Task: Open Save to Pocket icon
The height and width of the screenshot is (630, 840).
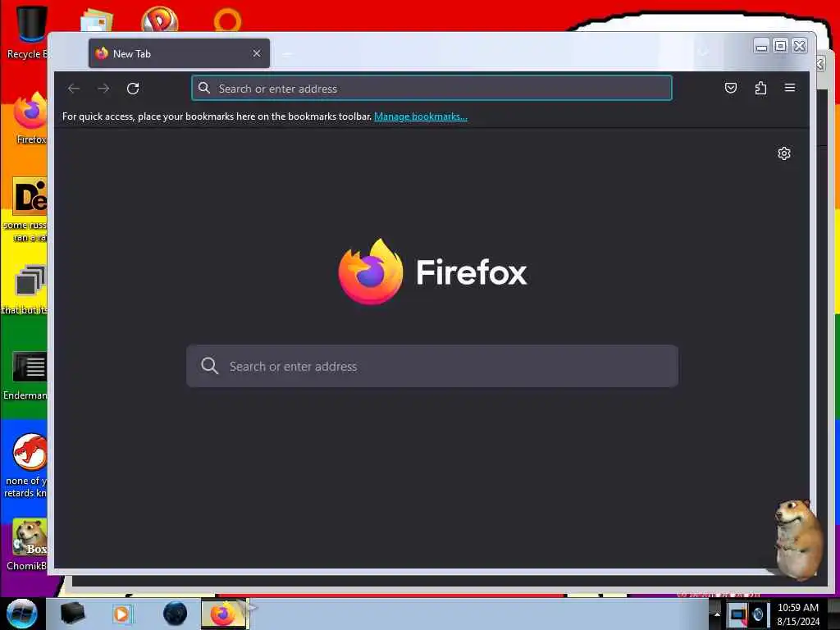Action: tap(731, 88)
